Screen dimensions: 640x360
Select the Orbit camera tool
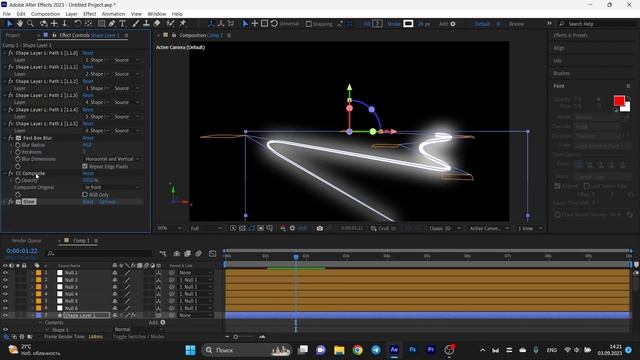pyautogui.click(x=43, y=24)
